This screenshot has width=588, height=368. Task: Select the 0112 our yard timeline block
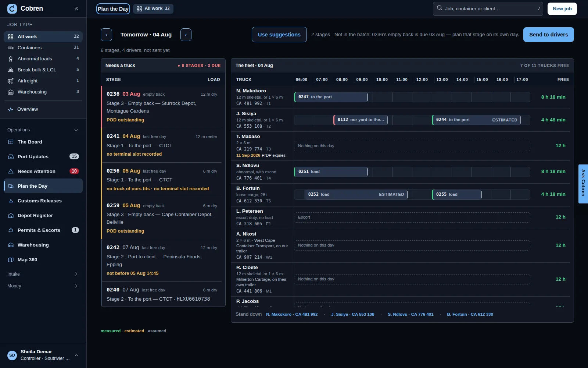point(361,120)
